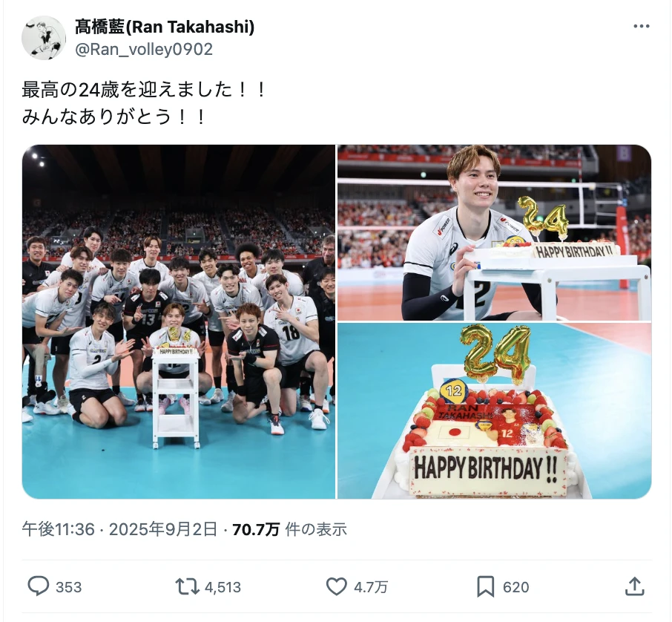Click the 4.7万 likes count
Image resolution: width=672 pixels, height=622 pixels.
371,587
